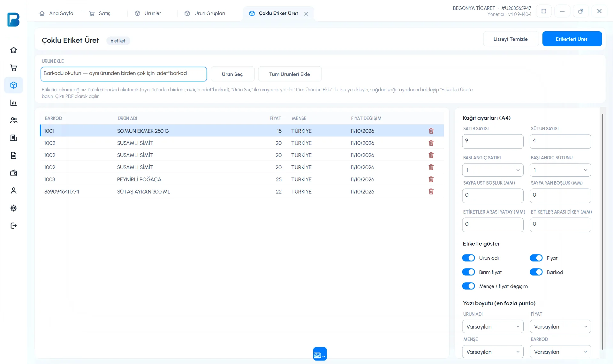The image size is (613, 364).
Task: Open the bar chart reports icon
Action: (13, 103)
